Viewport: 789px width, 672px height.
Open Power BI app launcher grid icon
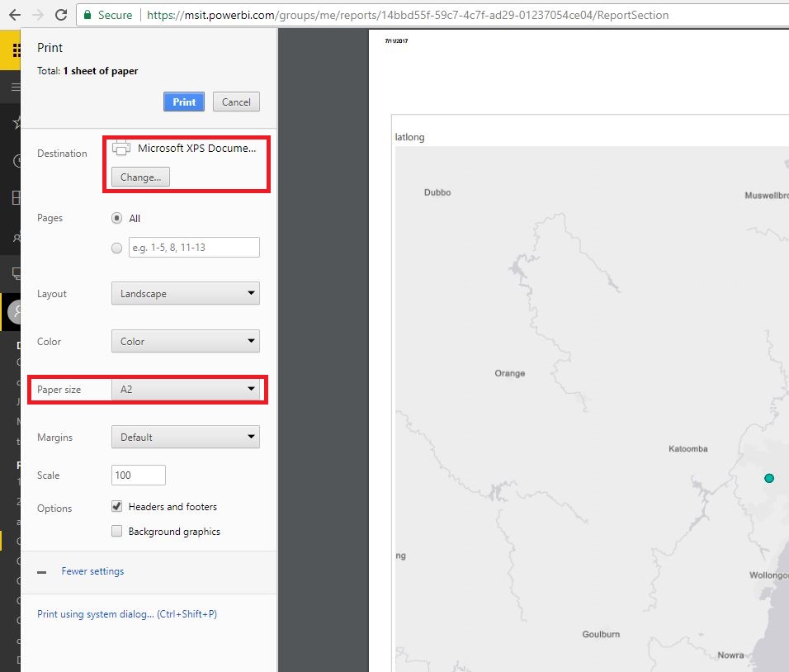click(x=17, y=50)
